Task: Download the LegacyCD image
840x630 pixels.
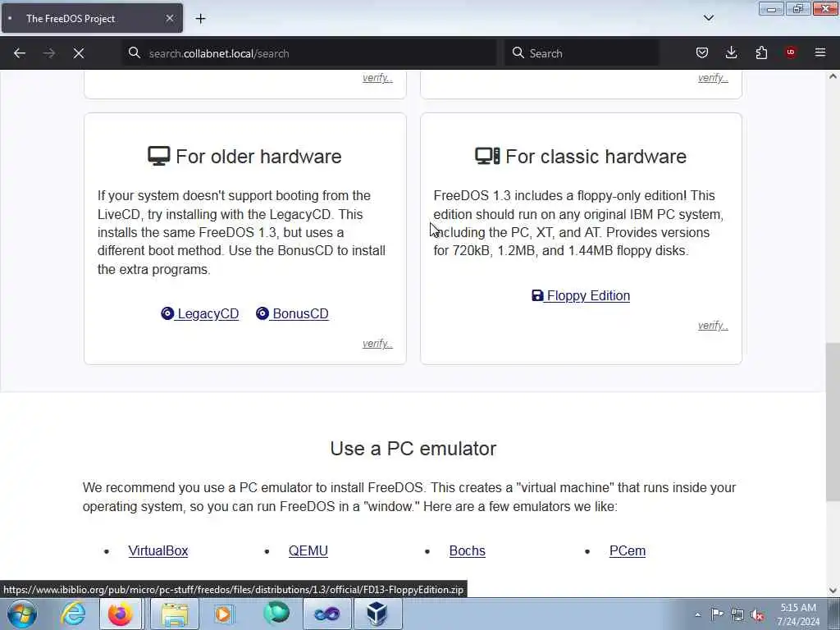Action: tap(200, 314)
